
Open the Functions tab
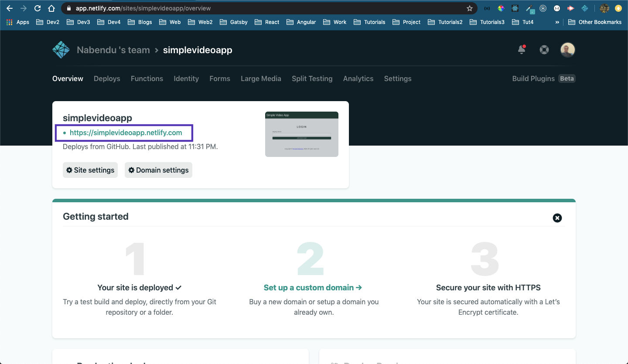pos(147,78)
